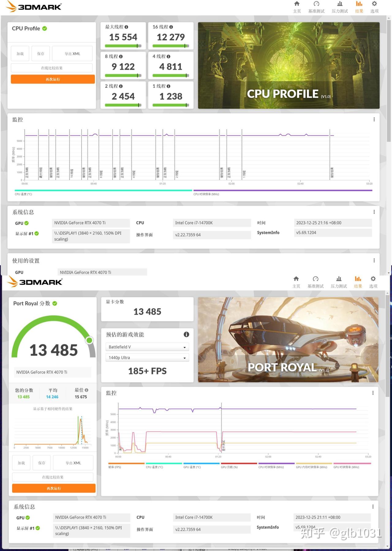
Task: Click 在线比较结果 in the CPU Profile panel
Action: coord(52,68)
